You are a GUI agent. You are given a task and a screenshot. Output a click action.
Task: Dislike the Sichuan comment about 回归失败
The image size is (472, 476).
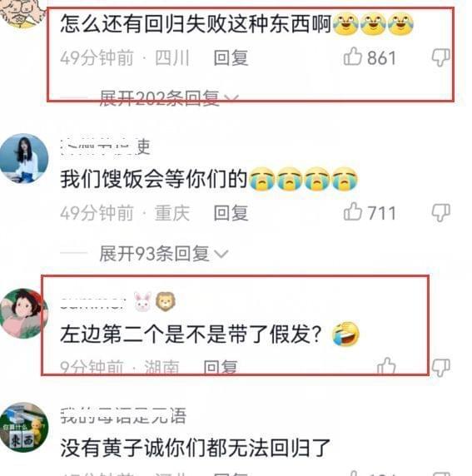(x=440, y=57)
